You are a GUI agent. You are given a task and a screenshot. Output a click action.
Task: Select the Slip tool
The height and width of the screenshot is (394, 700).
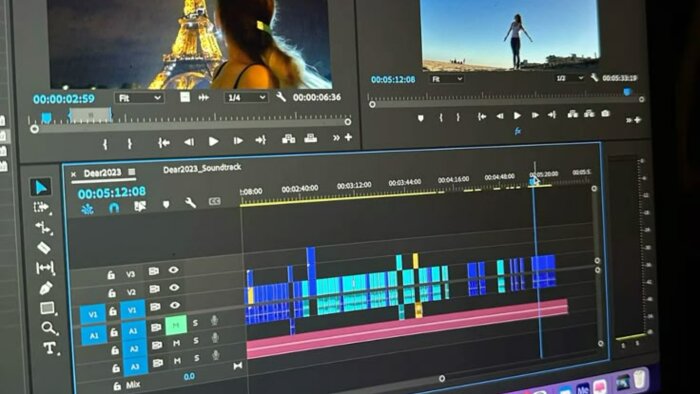45,268
